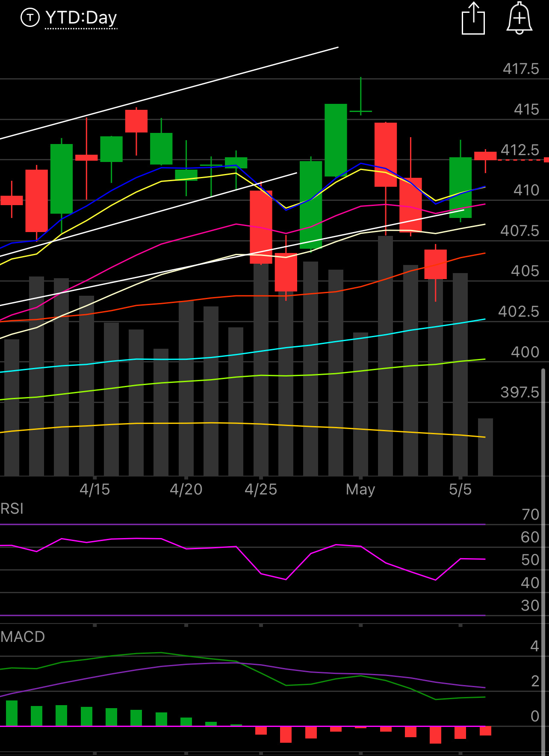Image resolution: width=549 pixels, height=756 pixels.
Task: Tap the 397.5 price axis label
Action: (520, 392)
